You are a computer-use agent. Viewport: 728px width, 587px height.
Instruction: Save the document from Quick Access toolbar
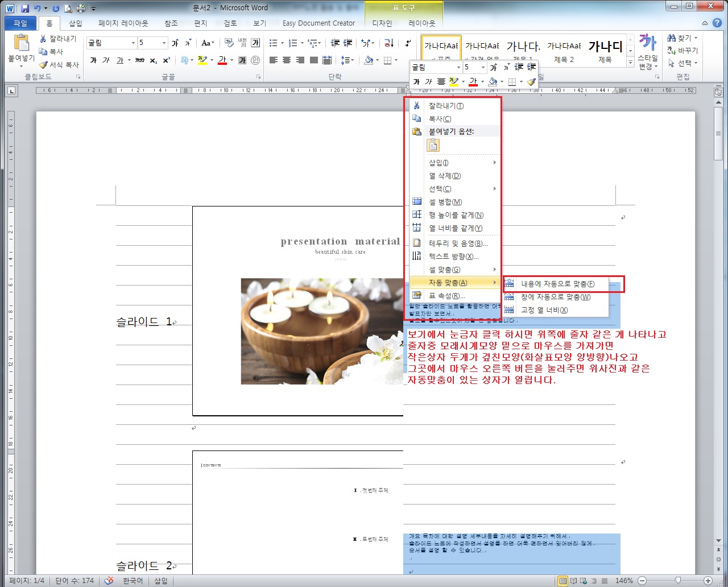tap(25, 8)
